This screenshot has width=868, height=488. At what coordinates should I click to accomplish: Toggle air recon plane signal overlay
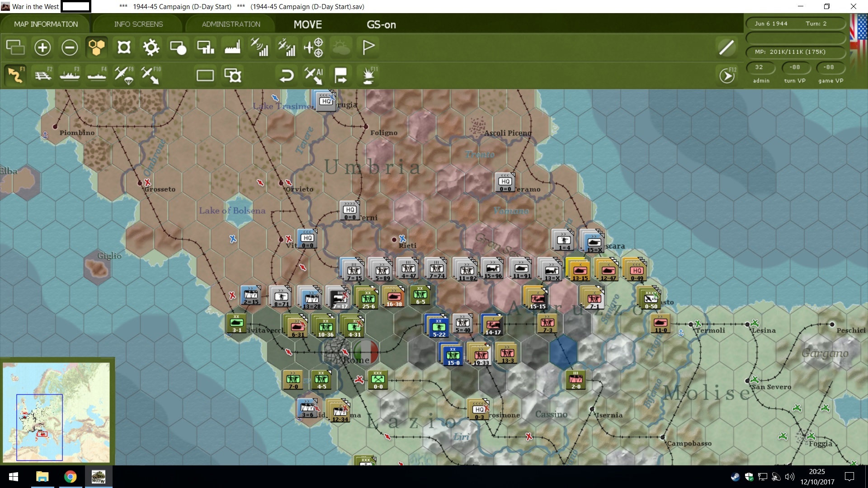259,47
